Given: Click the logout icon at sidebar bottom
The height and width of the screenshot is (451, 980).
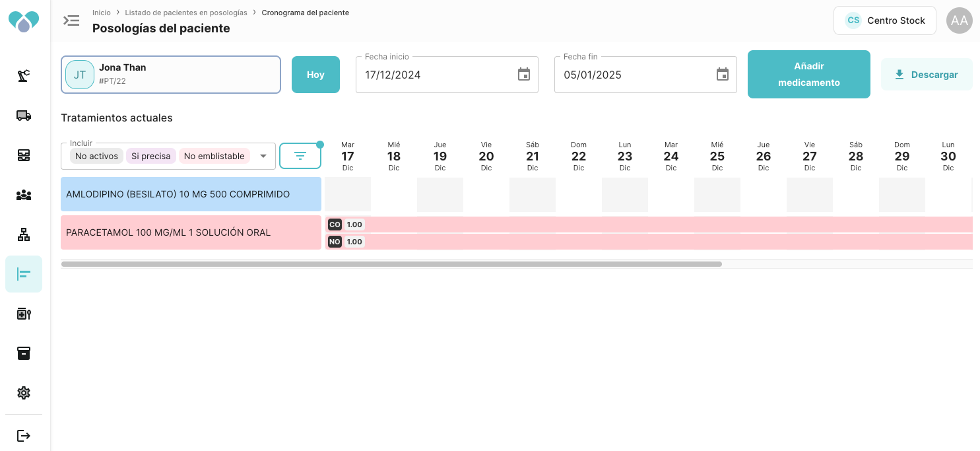Looking at the screenshot, I should click(x=24, y=436).
